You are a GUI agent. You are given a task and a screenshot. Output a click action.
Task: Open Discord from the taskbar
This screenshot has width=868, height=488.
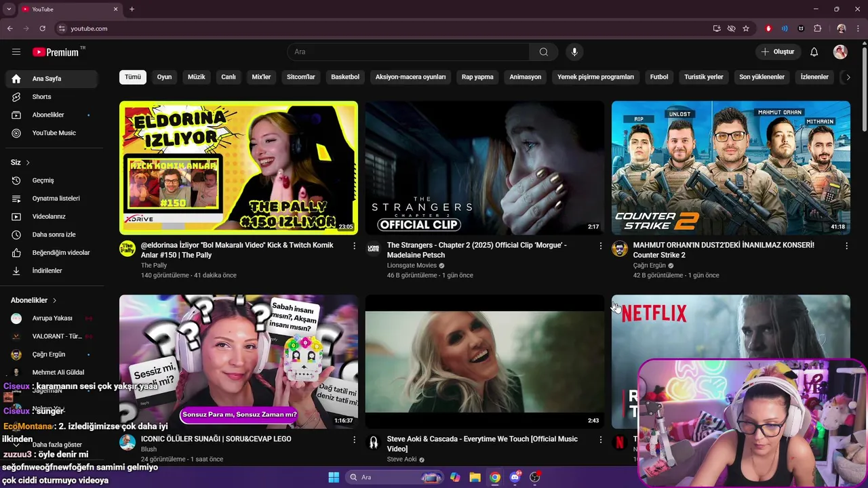[515, 477]
